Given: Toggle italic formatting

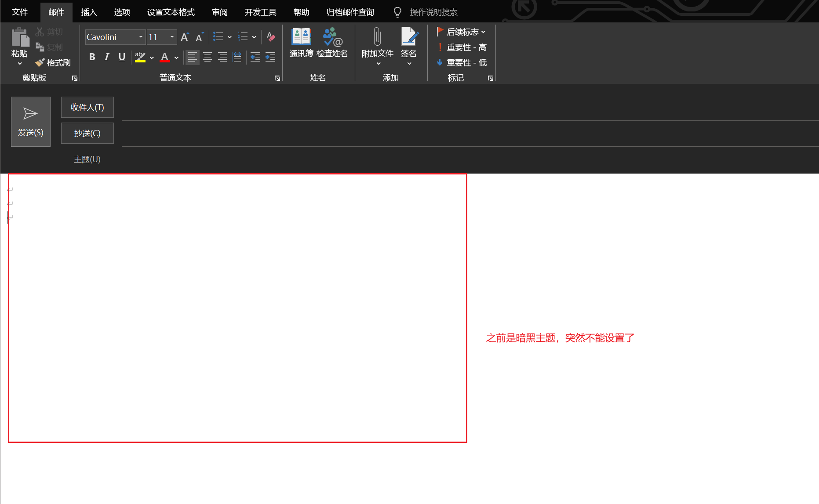Looking at the screenshot, I should pyautogui.click(x=107, y=57).
